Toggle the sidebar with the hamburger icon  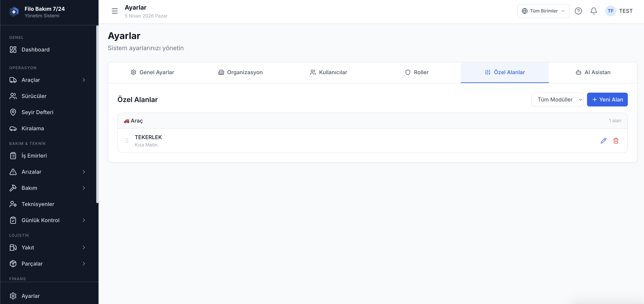pyautogui.click(x=115, y=11)
